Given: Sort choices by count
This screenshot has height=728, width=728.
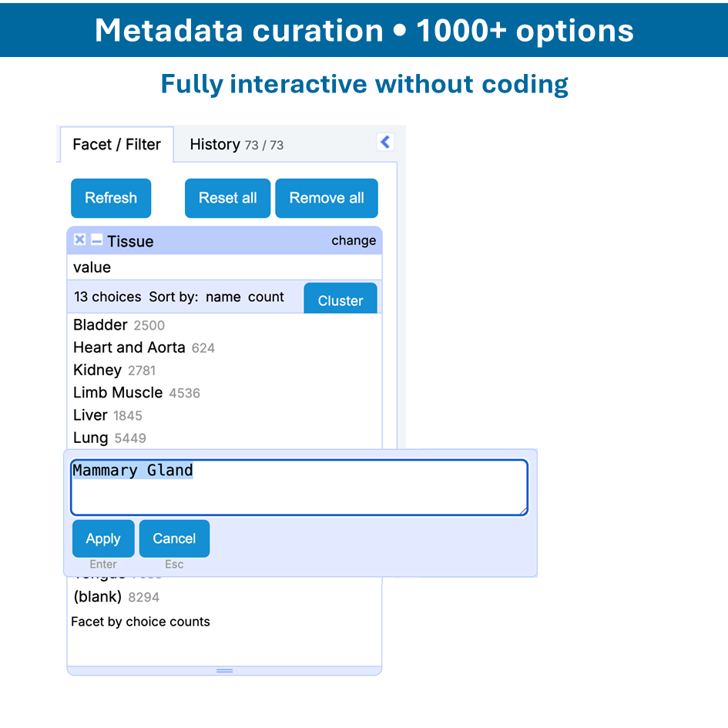Looking at the screenshot, I should [x=266, y=297].
